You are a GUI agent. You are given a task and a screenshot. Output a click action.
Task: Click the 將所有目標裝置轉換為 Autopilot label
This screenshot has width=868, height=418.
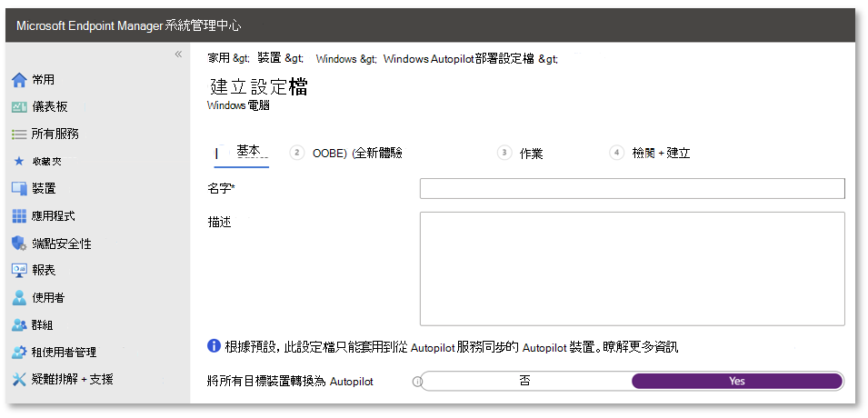coord(290,382)
